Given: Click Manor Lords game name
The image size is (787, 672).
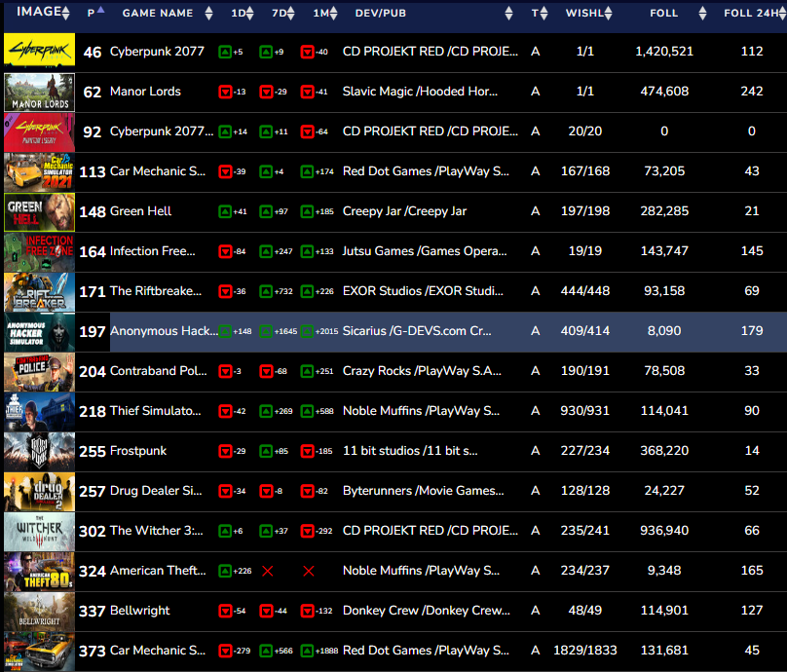Looking at the screenshot, I should tap(145, 92).
